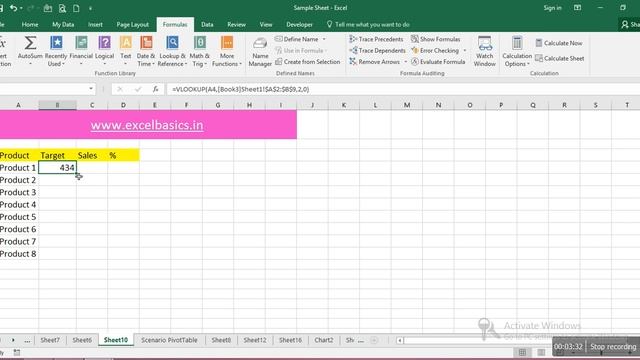
Task: Open Recently Used functions
Action: tap(56, 51)
